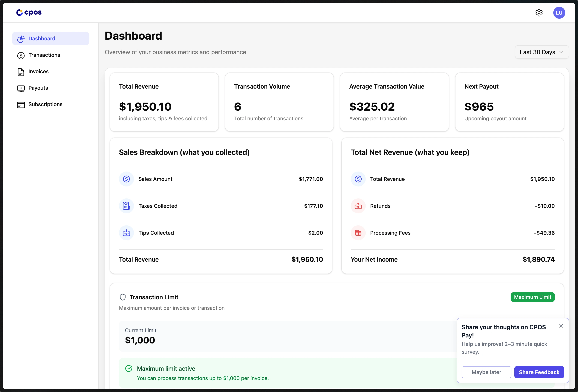Click the Invoices document icon

pyautogui.click(x=21, y=72)
